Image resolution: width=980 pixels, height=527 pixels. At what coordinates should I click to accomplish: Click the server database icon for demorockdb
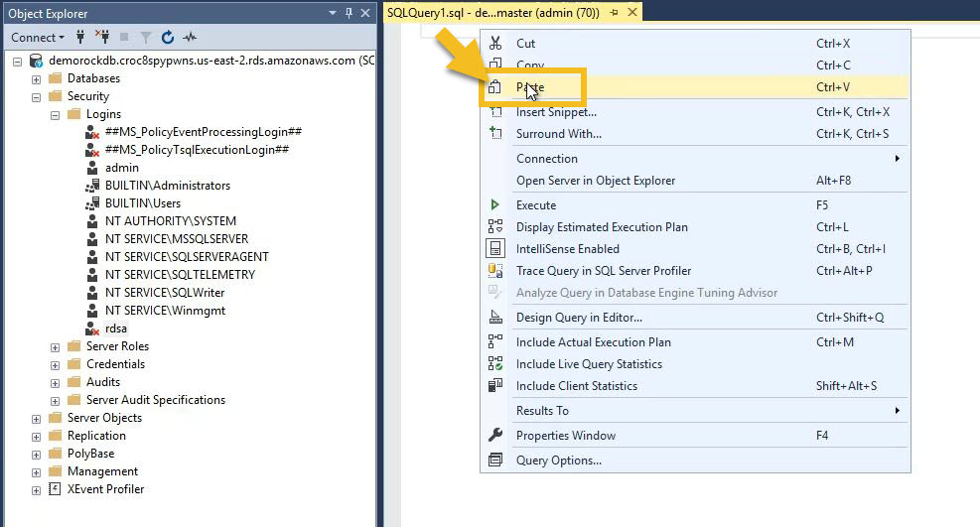pyautogui.click(x=37, y=61)
